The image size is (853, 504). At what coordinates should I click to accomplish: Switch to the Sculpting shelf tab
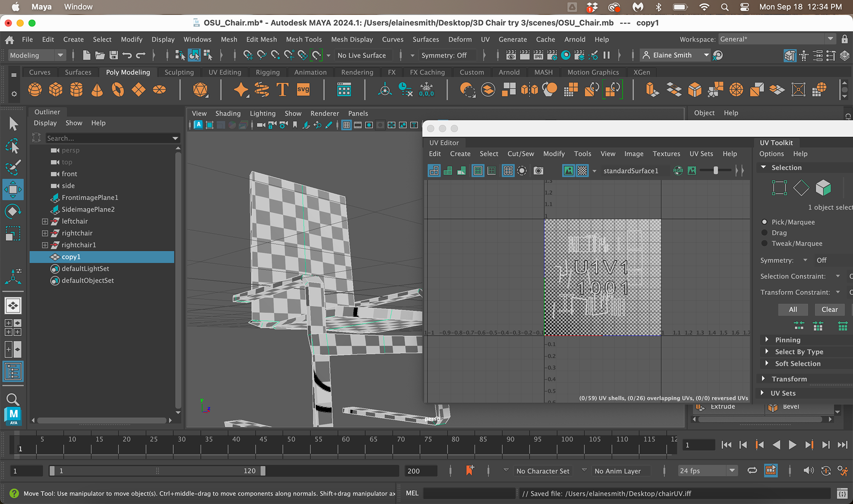pos(179,72)
